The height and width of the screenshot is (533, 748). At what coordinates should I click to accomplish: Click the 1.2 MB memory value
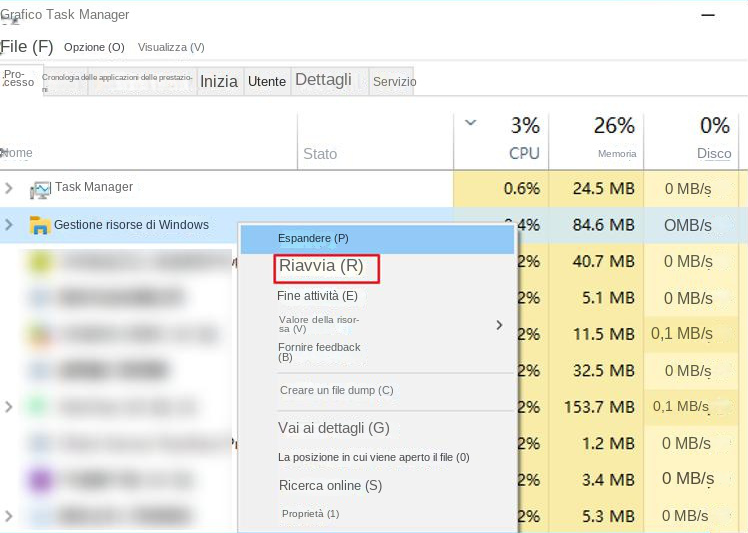point(608,444)
